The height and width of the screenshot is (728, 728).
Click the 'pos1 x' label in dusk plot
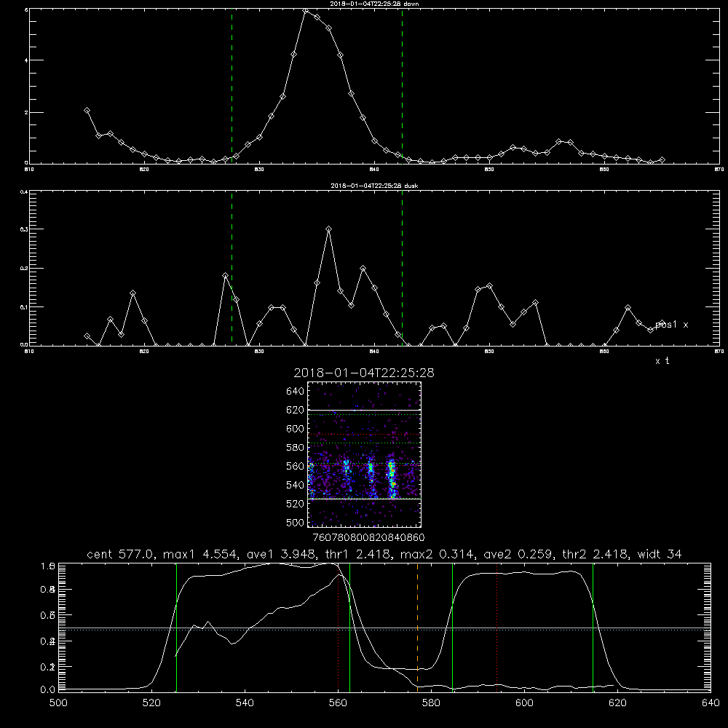(x=672, y=325)
